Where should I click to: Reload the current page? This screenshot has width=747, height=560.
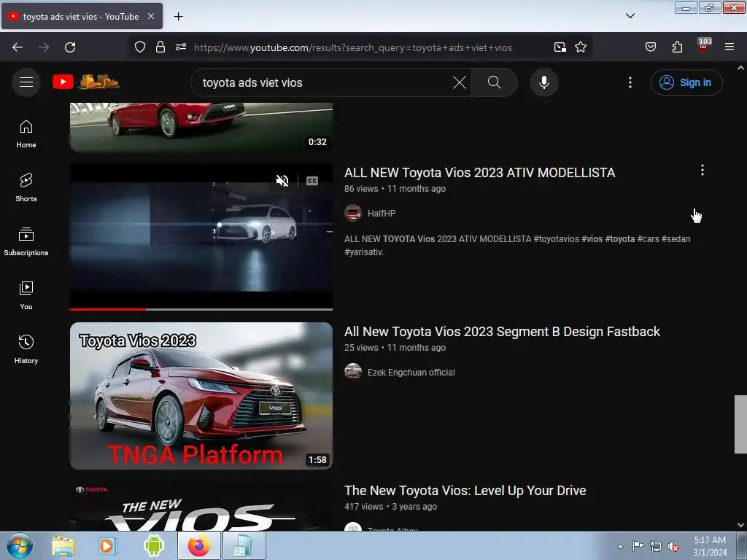[70, 47]
